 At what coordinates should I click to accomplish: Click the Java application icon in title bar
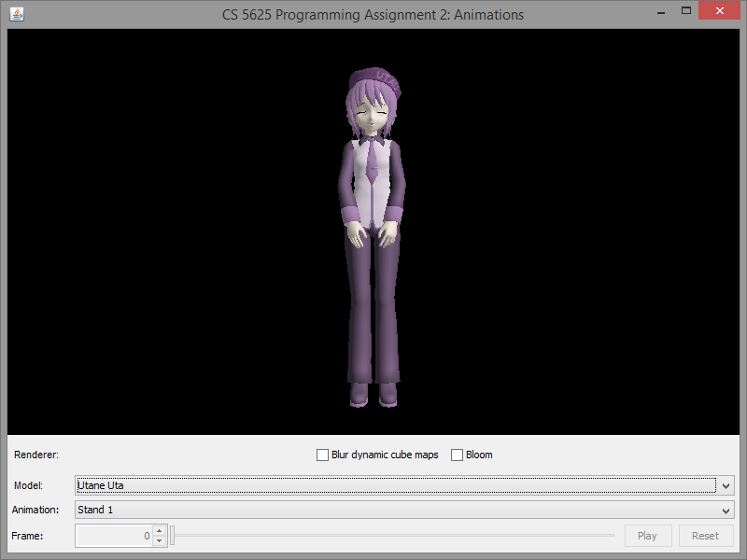click(17, 14)
